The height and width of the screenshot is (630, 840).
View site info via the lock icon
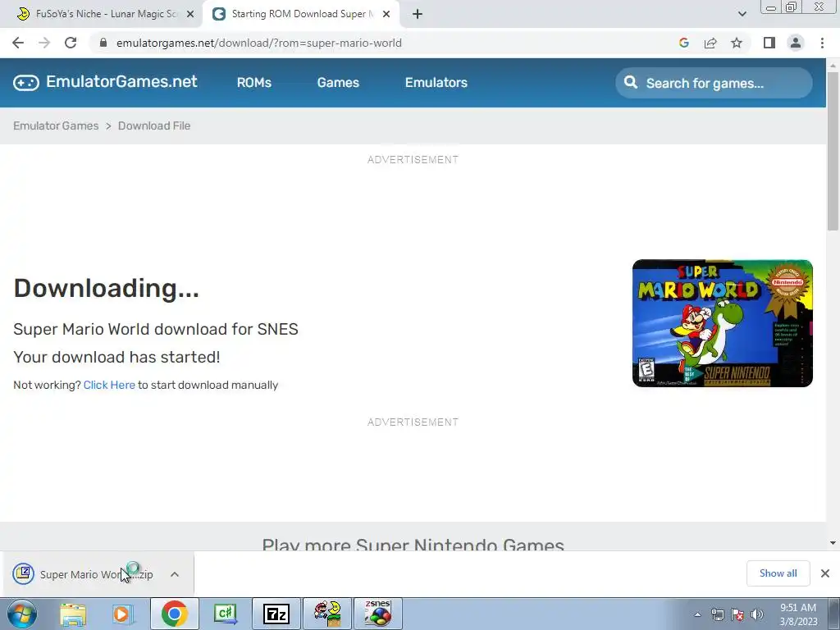click(x=103, y=43)
